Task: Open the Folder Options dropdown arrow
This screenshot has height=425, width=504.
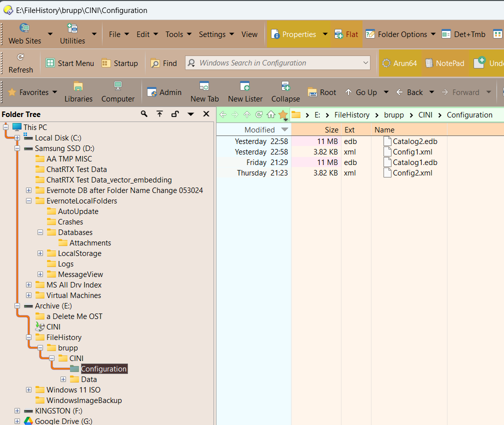Action: 433,34
